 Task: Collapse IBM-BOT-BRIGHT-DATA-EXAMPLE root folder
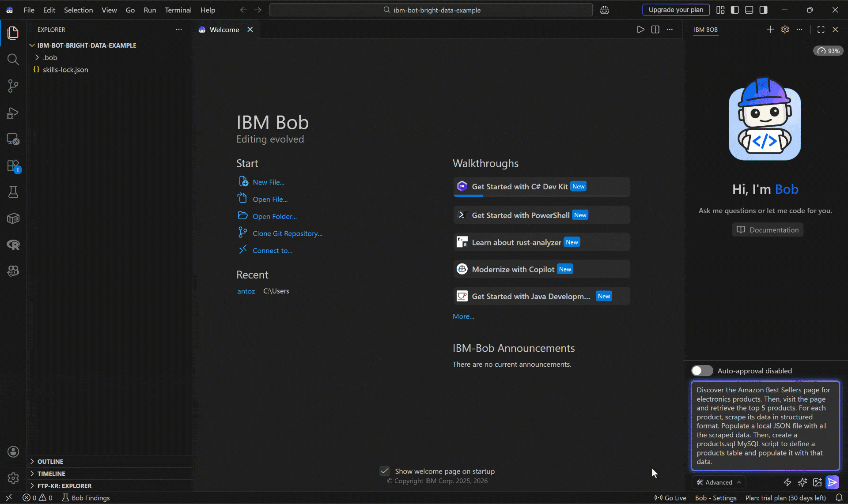[x=87, y=45]
